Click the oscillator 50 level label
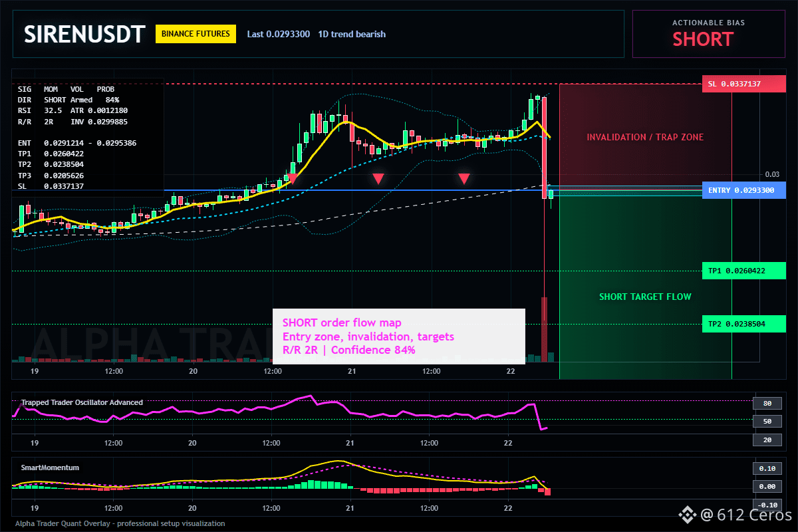The height and width of the screenshot is (532, 798). (767, 422)
